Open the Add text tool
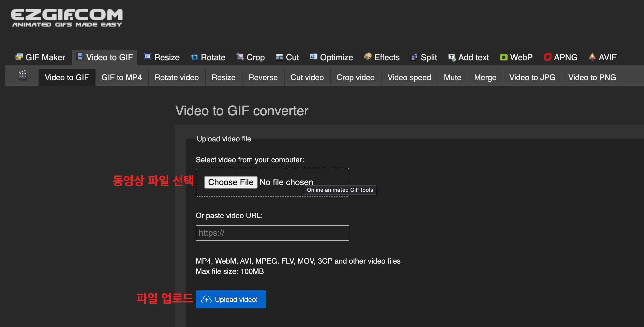 pos(469,58)
